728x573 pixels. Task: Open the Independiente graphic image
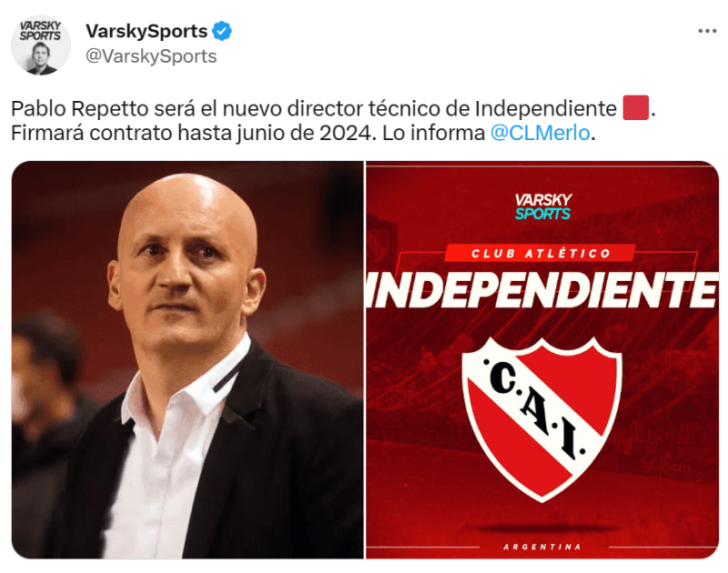coord(542,359)
